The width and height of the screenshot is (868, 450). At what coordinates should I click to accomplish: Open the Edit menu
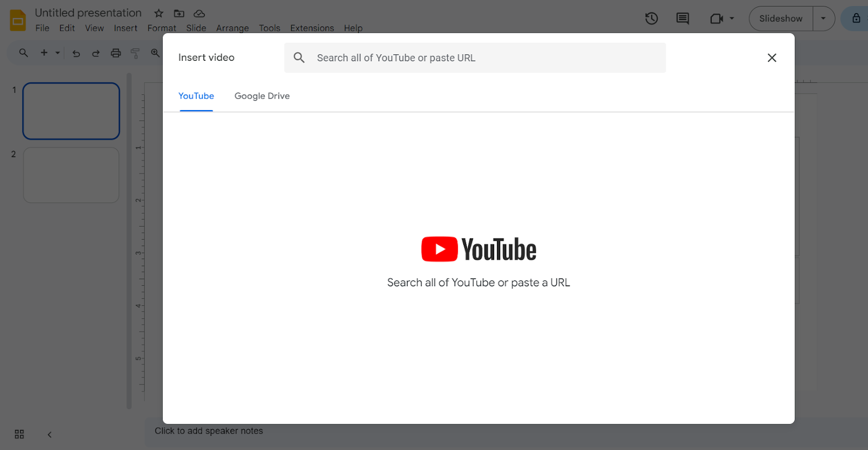pyautogui.click(x=67, y=28)
